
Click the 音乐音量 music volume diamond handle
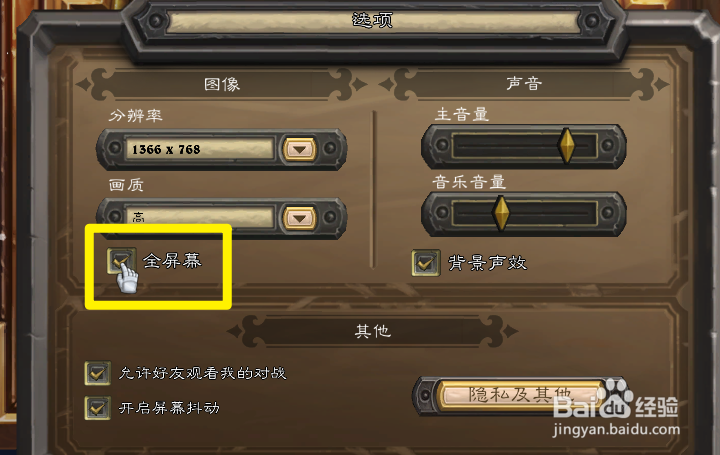[501, 213]
